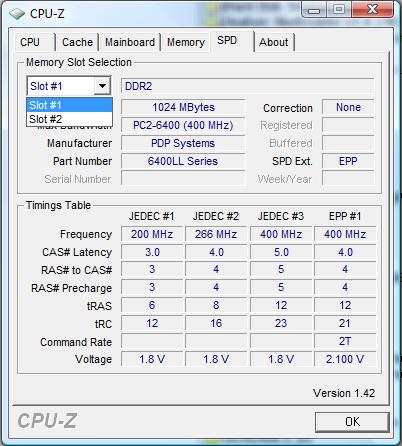Viewport: 402px width, 446px height.
Task: Click the Memory Slot Selection group title
Action: 79,62
